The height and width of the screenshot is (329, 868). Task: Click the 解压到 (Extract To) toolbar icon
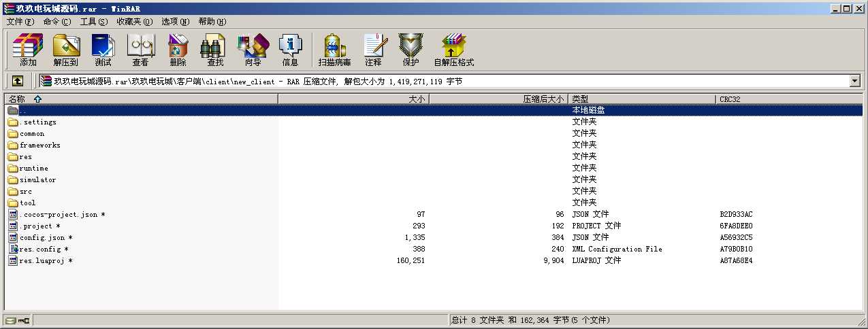pos(66,50)
